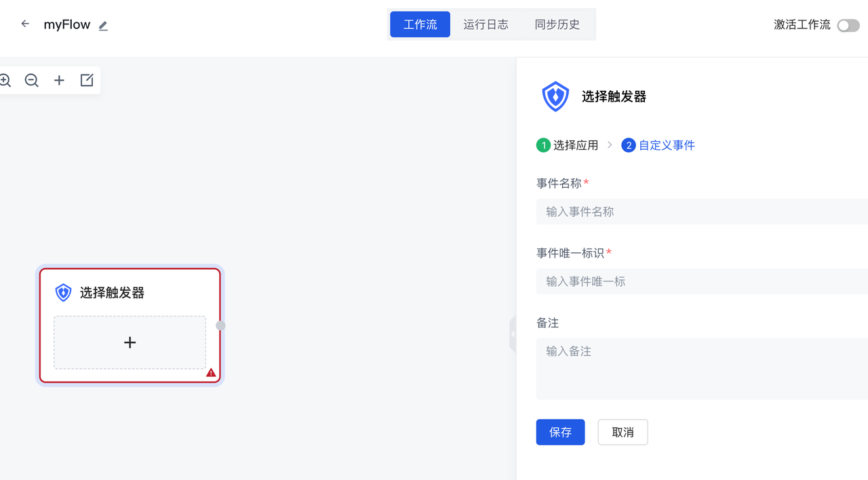Switch to the 工作流 tab
Image resolution: width=868 pixels, height=480 pixels.
(x=420, y=24)
